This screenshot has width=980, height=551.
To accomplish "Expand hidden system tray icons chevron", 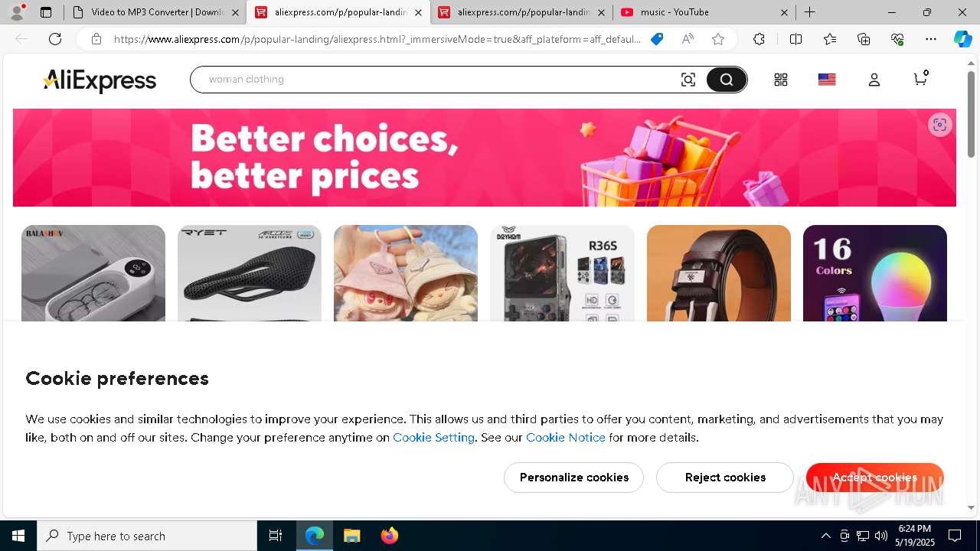I will point(826,536).
